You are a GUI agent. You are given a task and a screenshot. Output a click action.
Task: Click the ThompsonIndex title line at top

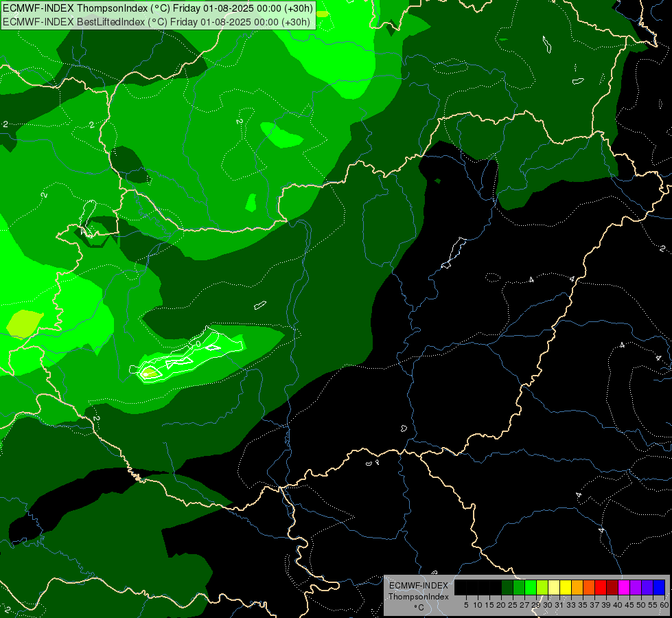tap(158, 8)
